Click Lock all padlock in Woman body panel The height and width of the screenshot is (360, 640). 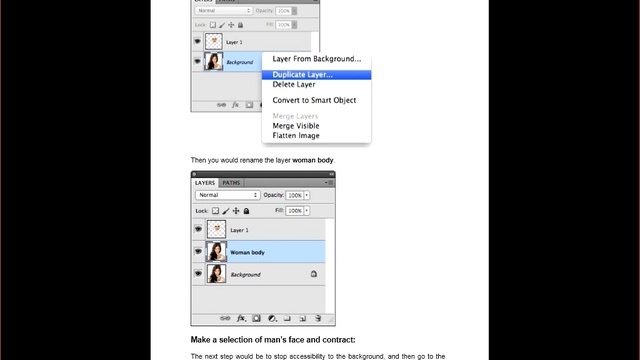coord(246,211)
